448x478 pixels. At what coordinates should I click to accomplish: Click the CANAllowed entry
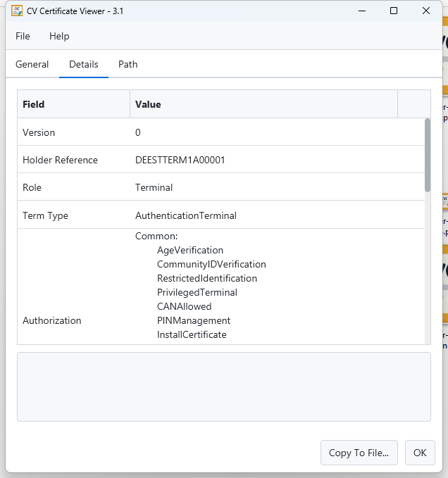point(185,306)
